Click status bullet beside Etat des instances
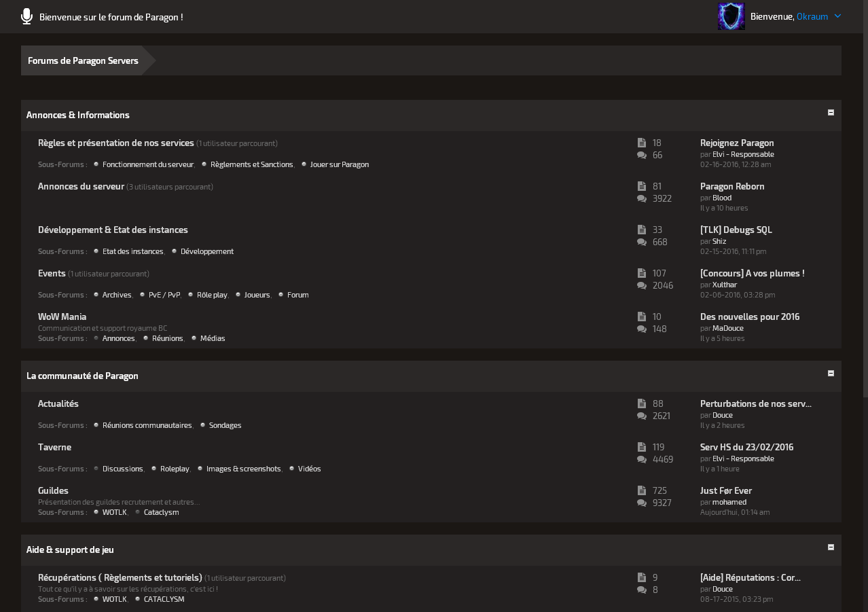 tap(96, 251)
